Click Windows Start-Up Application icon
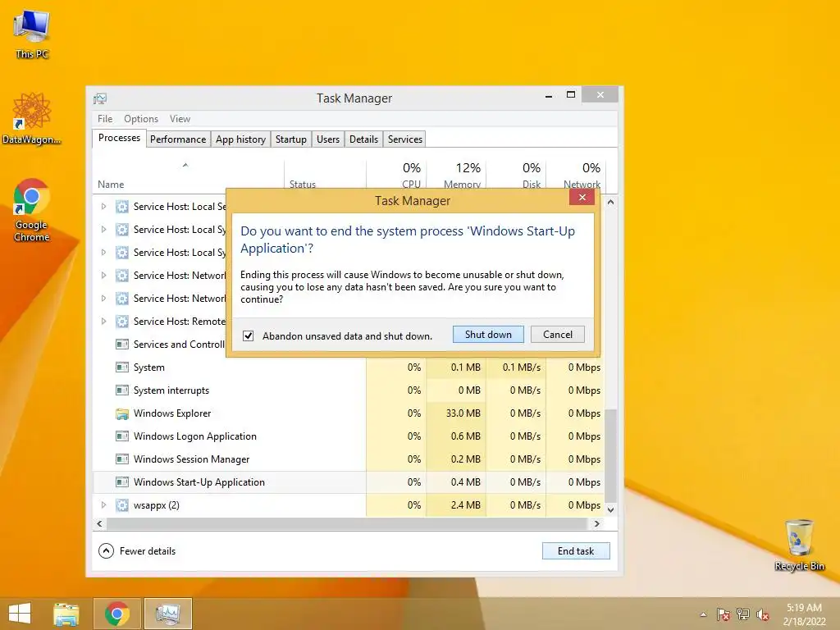 (122, 482)
